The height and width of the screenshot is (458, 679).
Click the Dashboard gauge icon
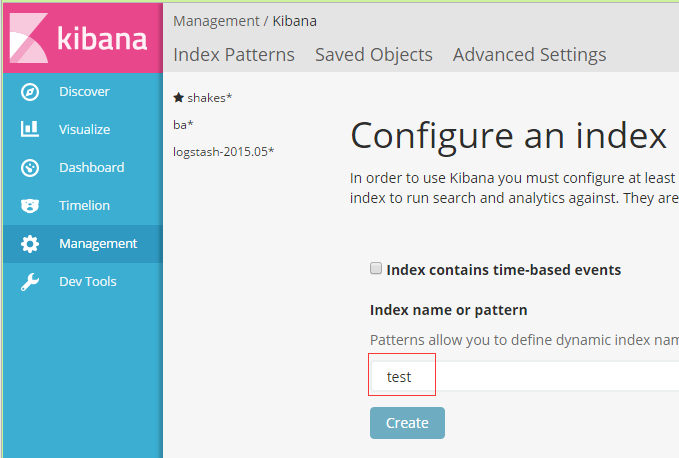(x=30, y=168)
